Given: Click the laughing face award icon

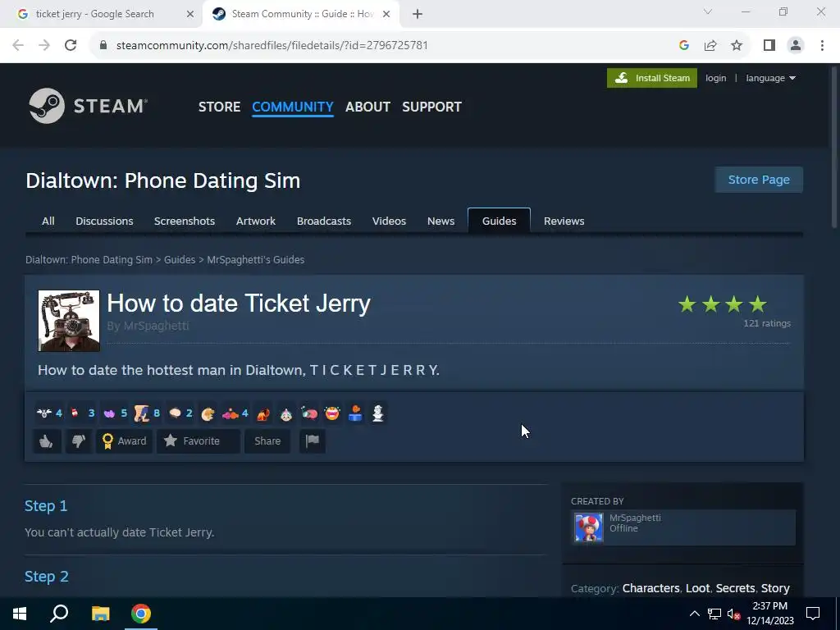Looking at the screenshot, I should click(x=332, y=413).
